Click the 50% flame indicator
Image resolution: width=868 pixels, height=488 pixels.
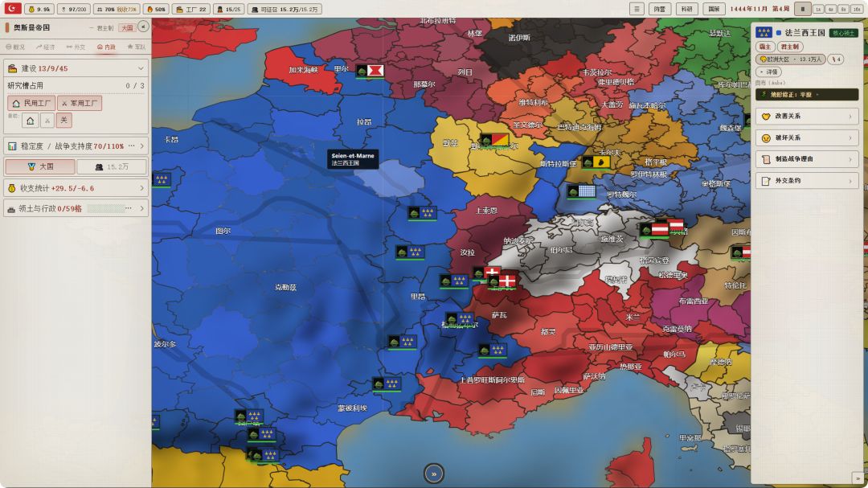point(156,9)
